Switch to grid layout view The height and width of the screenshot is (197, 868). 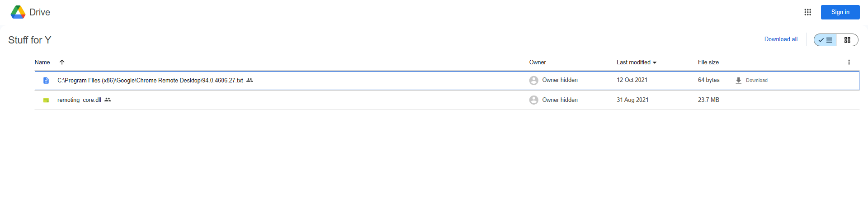847,40
